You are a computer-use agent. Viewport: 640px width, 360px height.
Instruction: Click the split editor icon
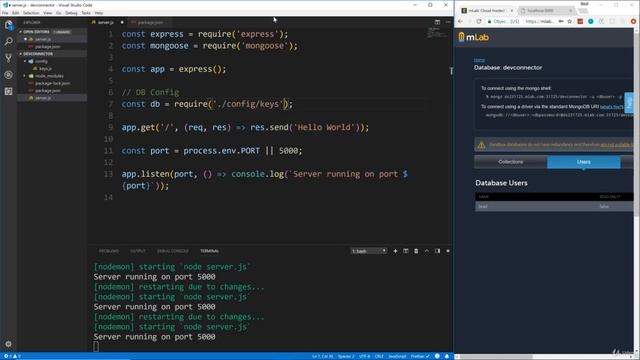click(x=437, y=22)
